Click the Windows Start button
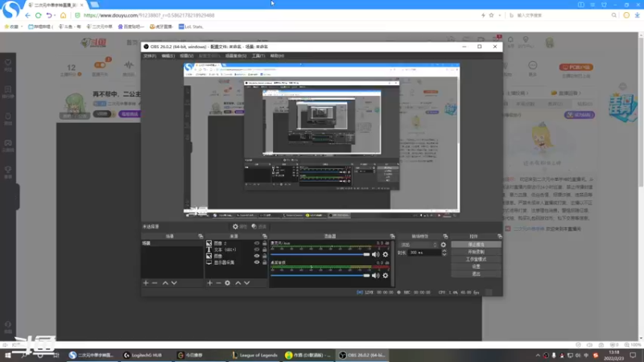This screenshot has height=362, width=644. coord(7,356)
